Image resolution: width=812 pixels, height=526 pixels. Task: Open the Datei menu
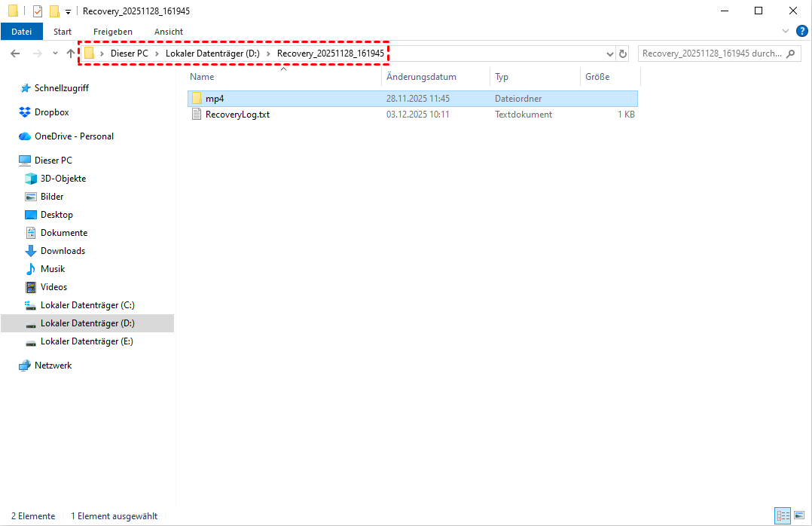tap(21, 32)
